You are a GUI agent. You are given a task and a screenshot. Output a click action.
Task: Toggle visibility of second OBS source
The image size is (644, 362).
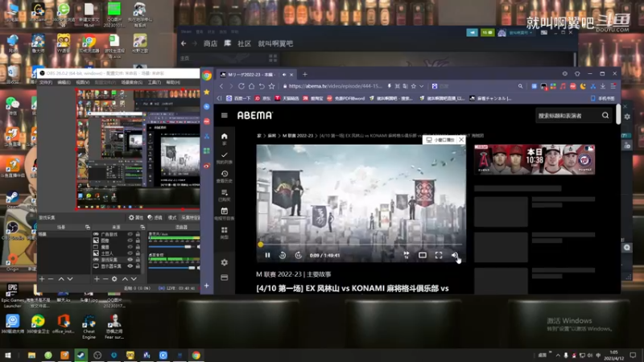(130, 241)
